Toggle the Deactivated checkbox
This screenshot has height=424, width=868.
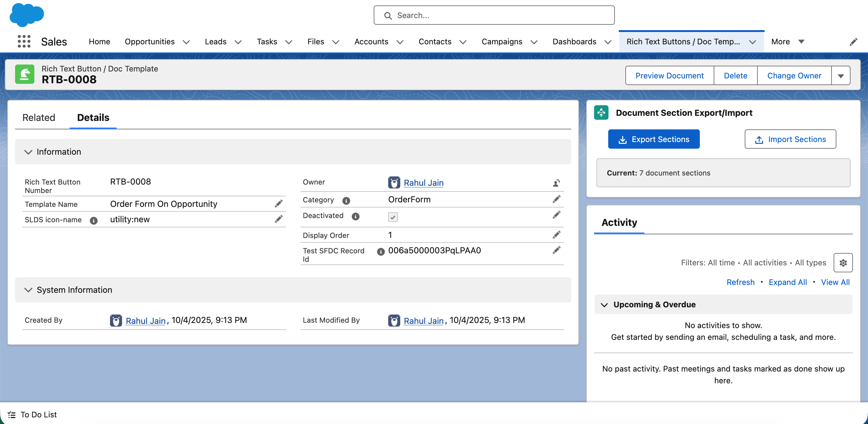click(x=392, y=217)
